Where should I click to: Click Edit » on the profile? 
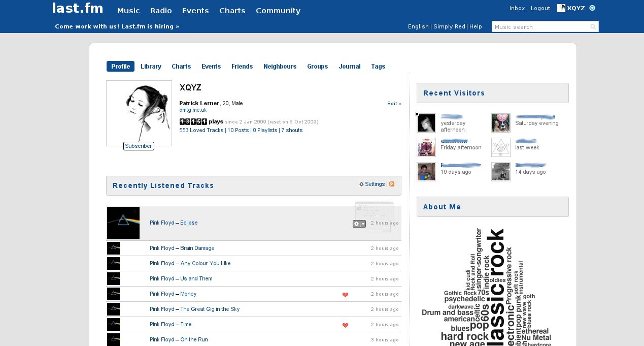[394, 104]
